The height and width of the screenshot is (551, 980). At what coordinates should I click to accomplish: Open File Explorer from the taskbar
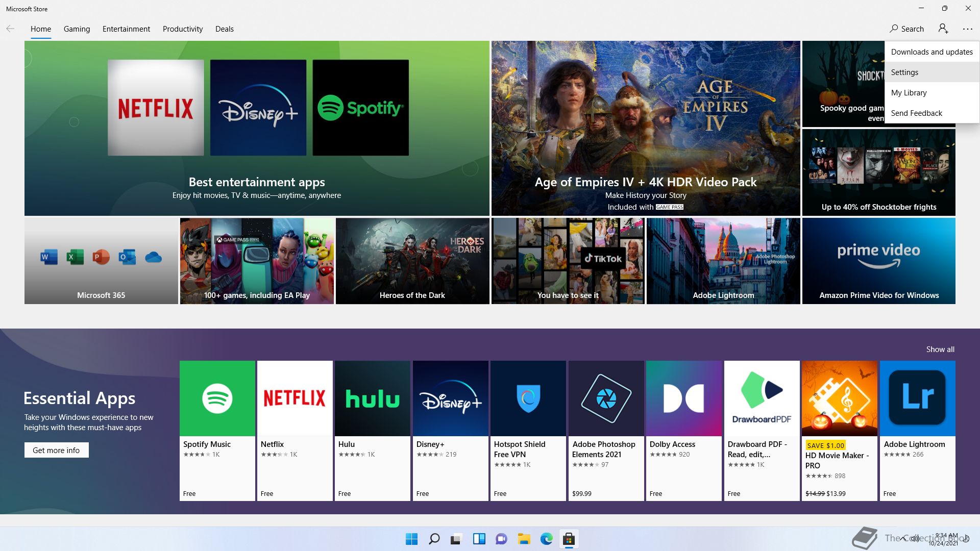pyautogui.click(x=524, y=539)
